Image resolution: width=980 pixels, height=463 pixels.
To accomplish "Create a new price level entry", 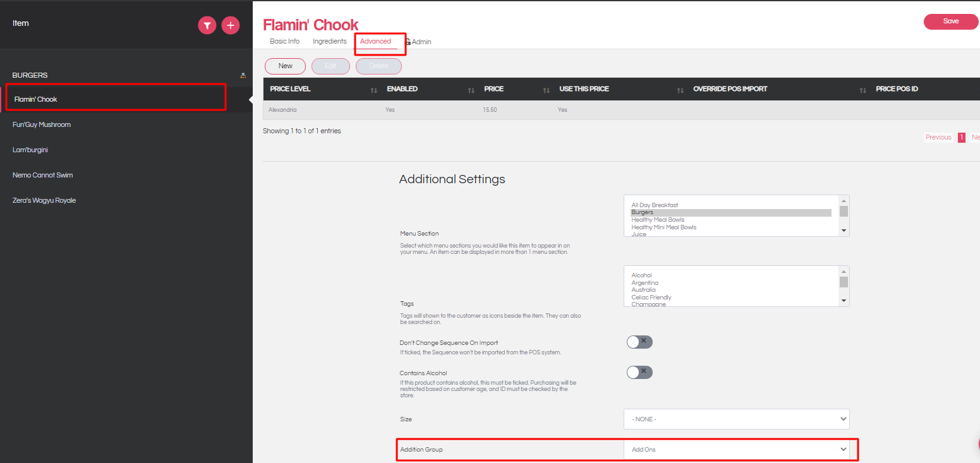I will [x=286, y=66].
